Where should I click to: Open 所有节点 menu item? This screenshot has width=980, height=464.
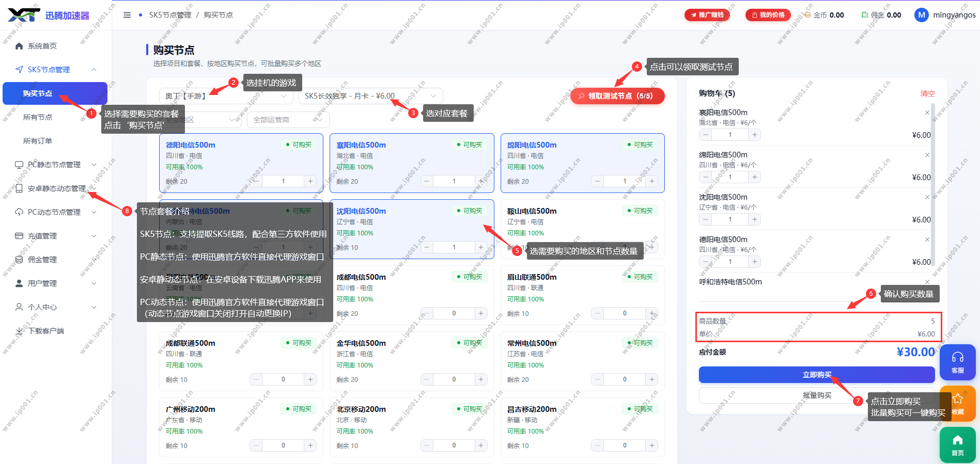38,117
